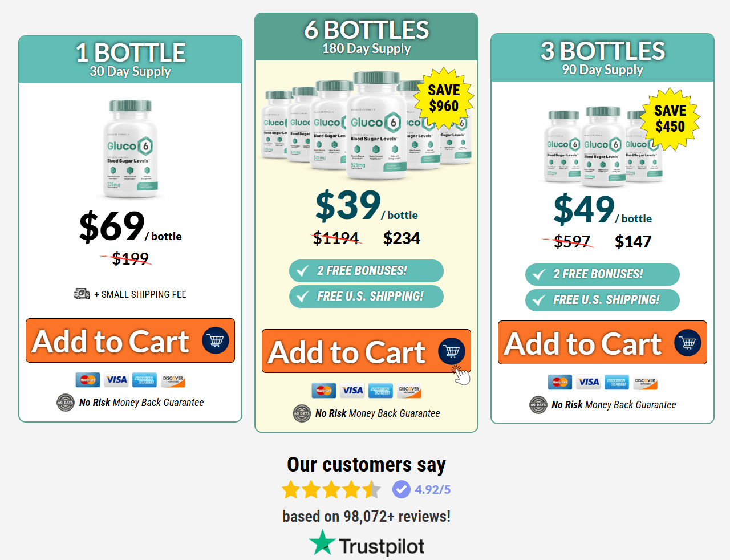Click 60 Days guarantee seal under 6 Bottles

[x=302, y=413]
